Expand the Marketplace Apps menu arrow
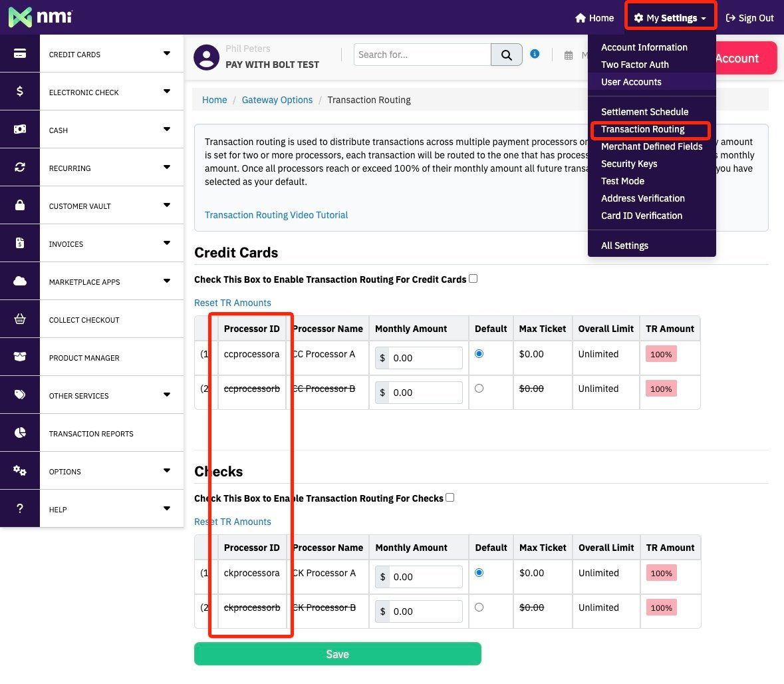Viewport: 784px width, 684px height. 167,281
